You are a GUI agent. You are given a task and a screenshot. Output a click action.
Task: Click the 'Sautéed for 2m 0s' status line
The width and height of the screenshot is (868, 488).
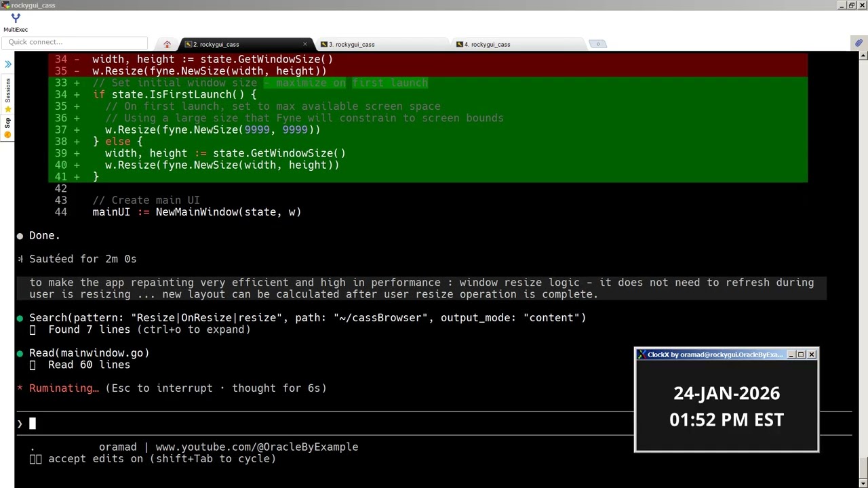click(83, 259)
